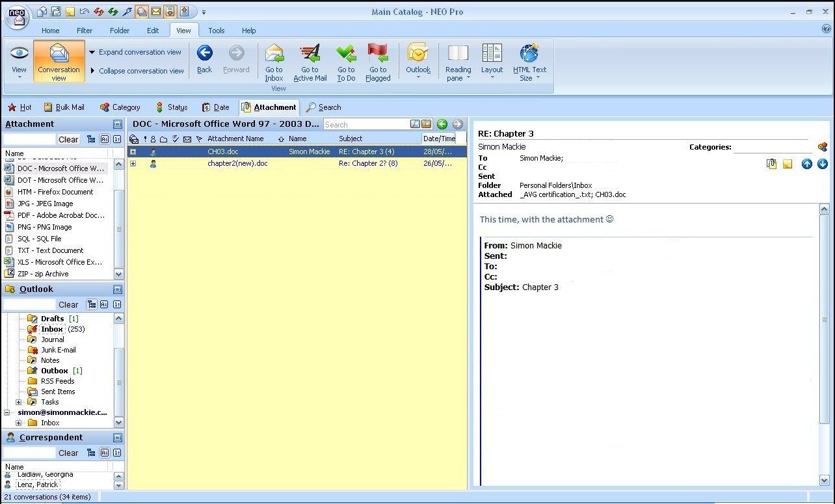The width and height of the screenshot is (835, 504).
Task: Select the Drafts folder
Action: 52,319
